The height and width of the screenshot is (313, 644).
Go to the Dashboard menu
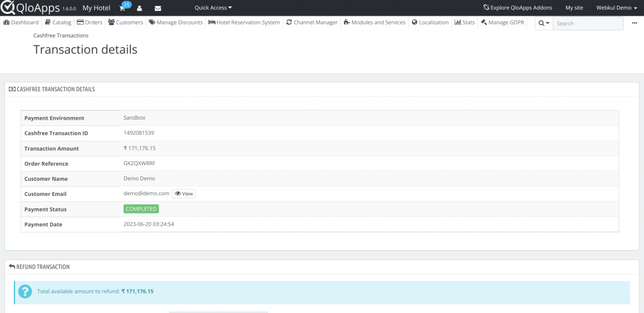21,23
